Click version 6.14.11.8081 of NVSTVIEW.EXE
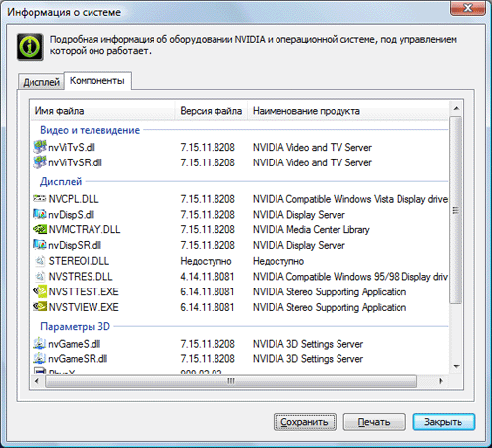This screenshot has height=448, width=492. click(x=208, y=307)
